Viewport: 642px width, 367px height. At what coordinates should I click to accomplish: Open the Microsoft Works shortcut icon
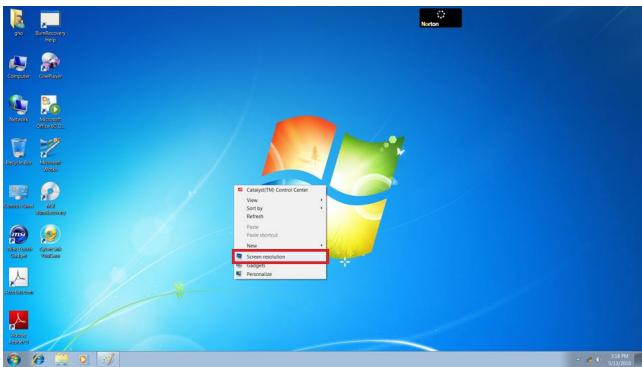[50, 155]
